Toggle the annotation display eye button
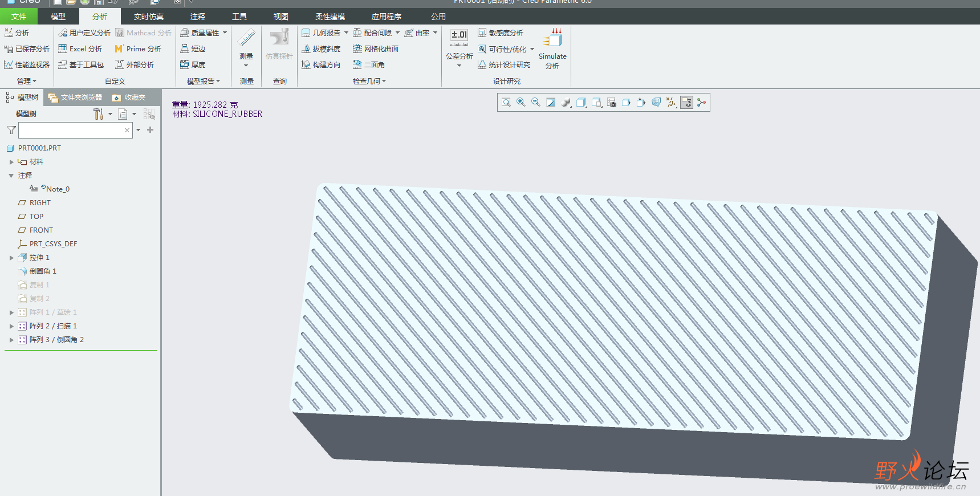This screenshot has width=980, height=496. 686,103
